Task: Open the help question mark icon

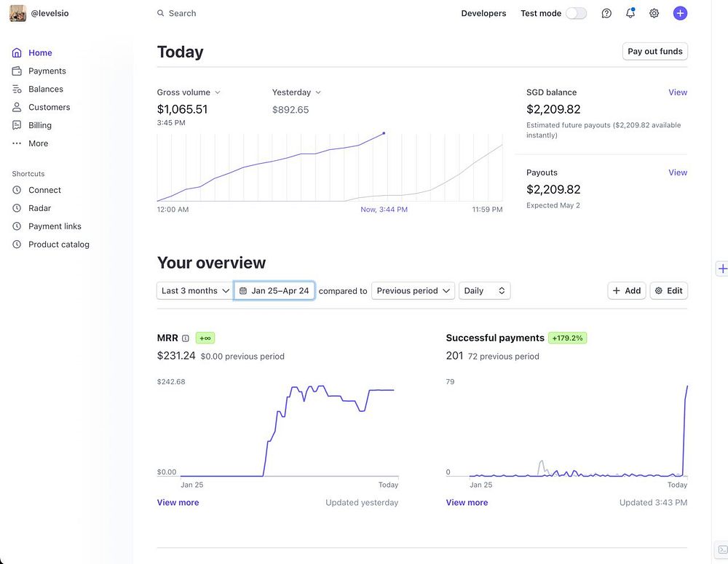Action: coord(606,13)
